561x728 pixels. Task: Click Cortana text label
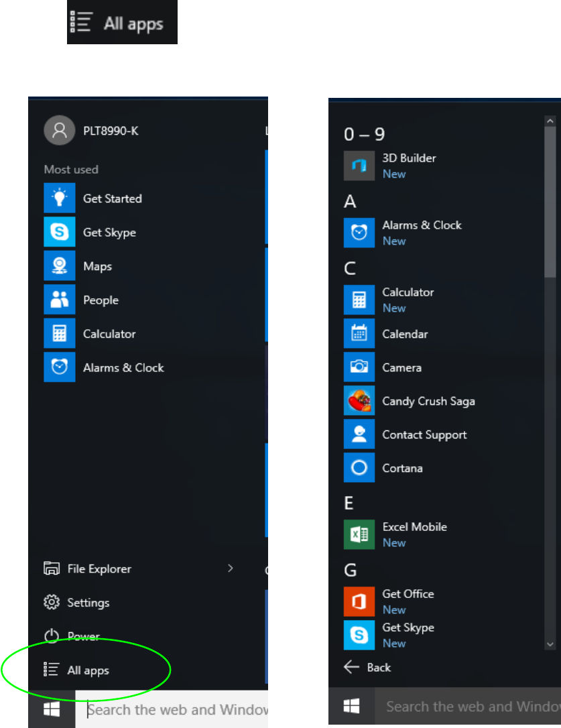coord(402,468)
